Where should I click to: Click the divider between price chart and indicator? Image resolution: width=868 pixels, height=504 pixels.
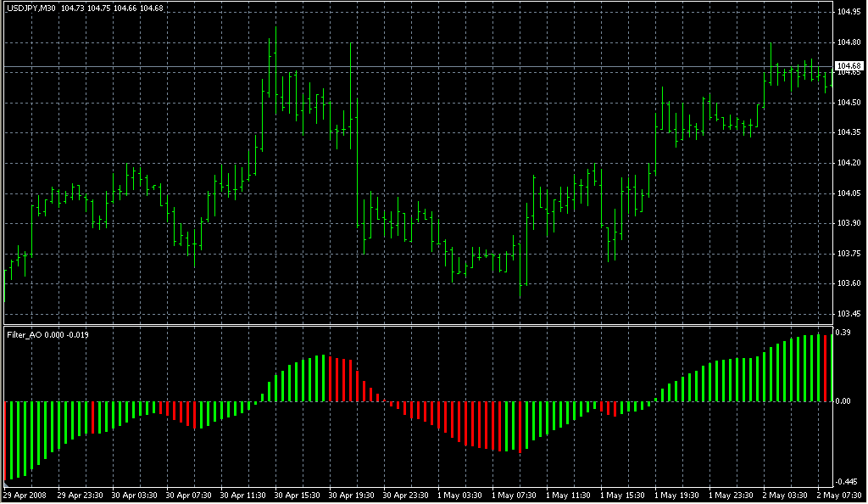pyautogui.click(x=424, y=325)
